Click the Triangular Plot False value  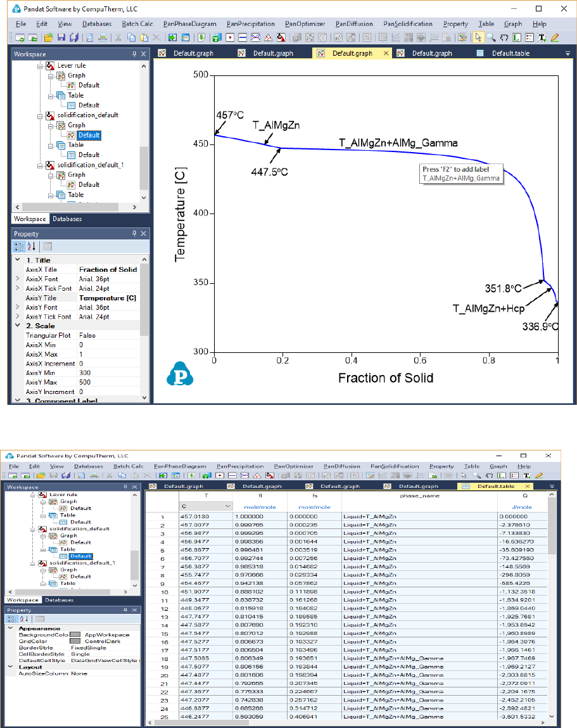108,335
